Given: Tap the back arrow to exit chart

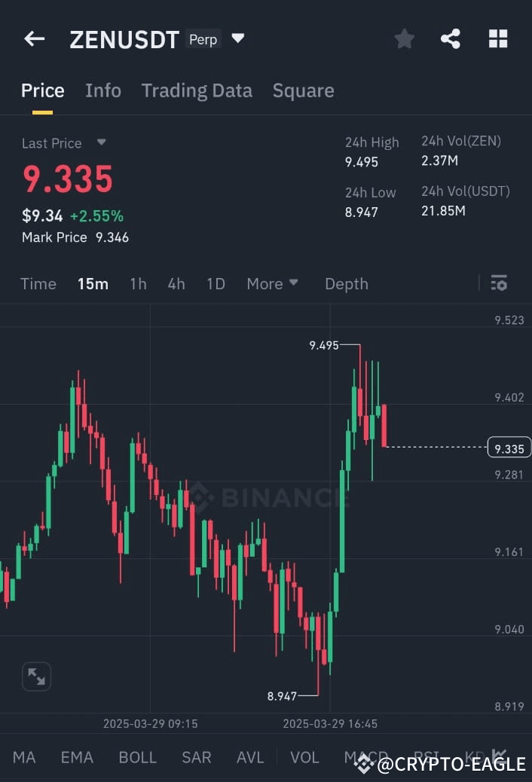Looking at the screenshot, I should click(x=34, y=38).
